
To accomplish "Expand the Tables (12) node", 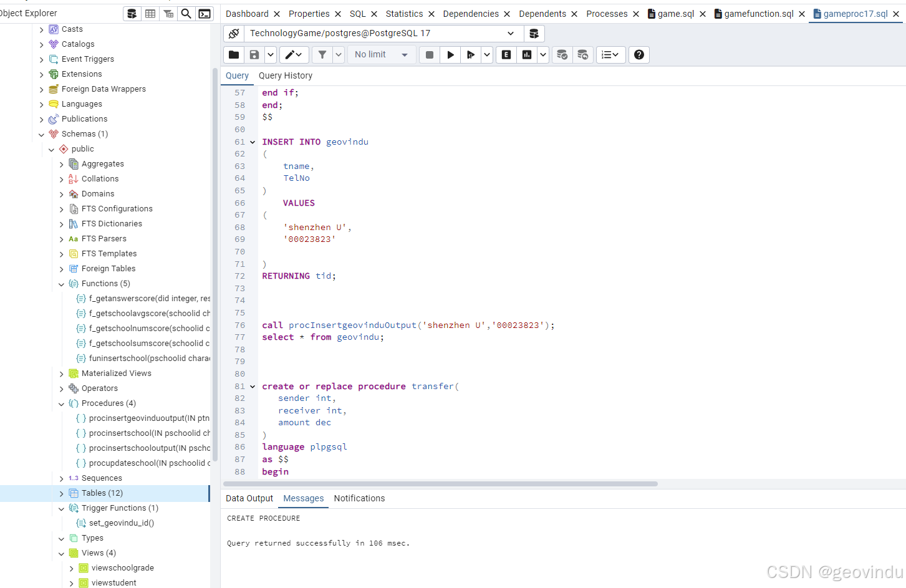I will pos(62,493).
